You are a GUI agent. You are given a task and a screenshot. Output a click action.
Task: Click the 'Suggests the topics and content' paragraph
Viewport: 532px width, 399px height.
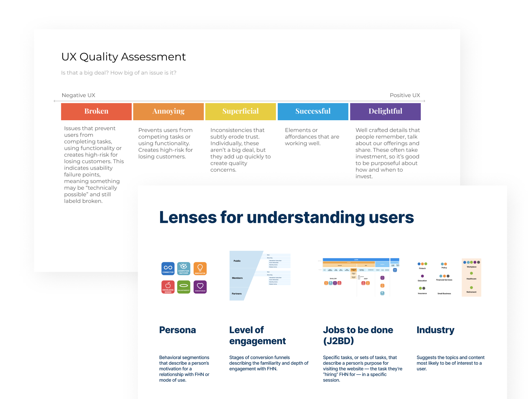(450, 363)
